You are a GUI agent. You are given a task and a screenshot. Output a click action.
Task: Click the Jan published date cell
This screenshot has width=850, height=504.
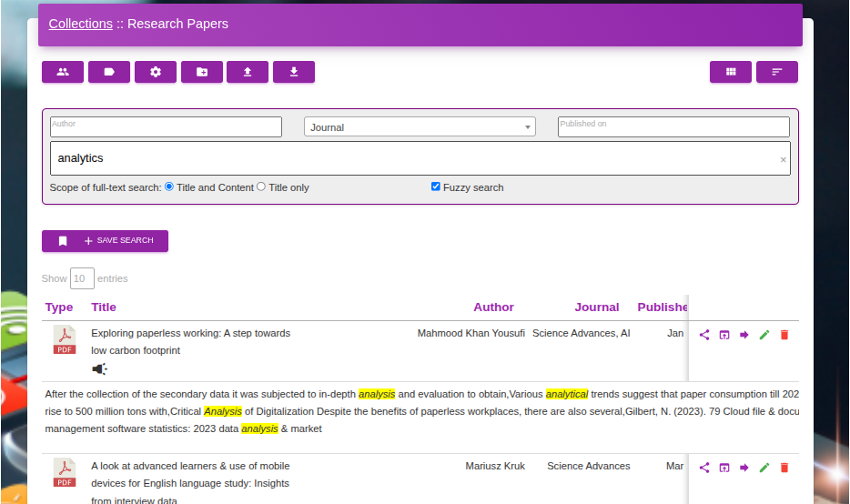(675, 333)
